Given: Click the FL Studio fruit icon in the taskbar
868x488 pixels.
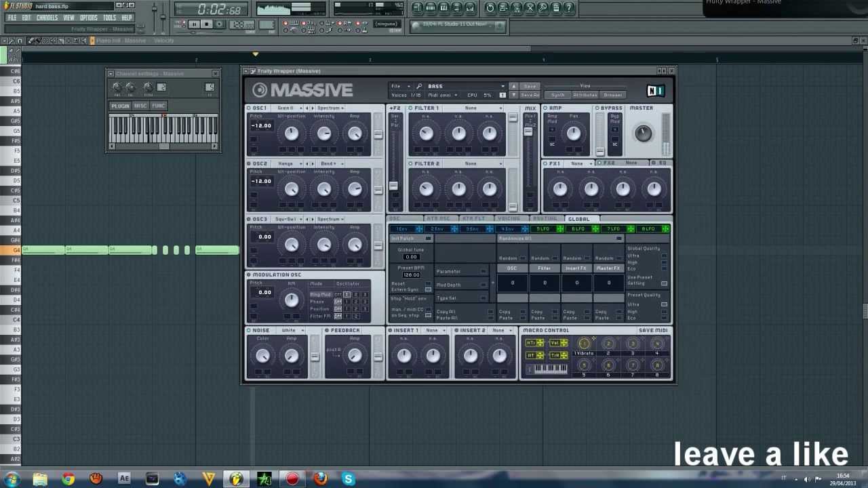Looking at the screenshot, I should pos(236,479).
